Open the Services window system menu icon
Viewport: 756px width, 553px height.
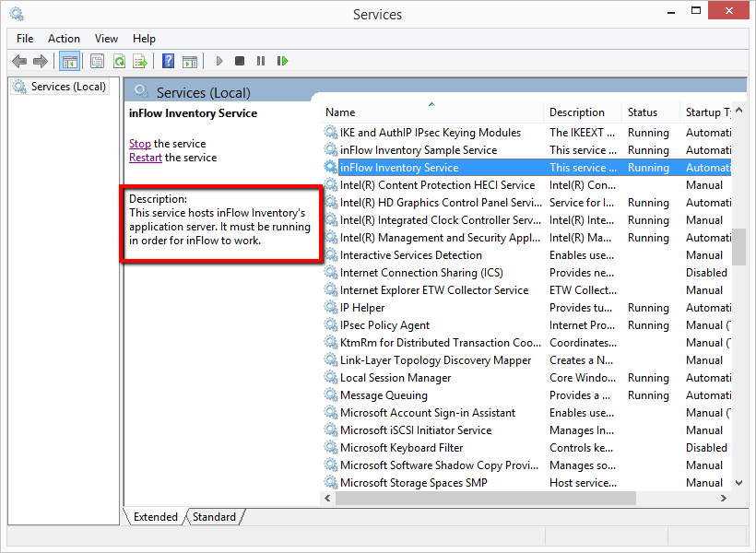click(17, 14)
